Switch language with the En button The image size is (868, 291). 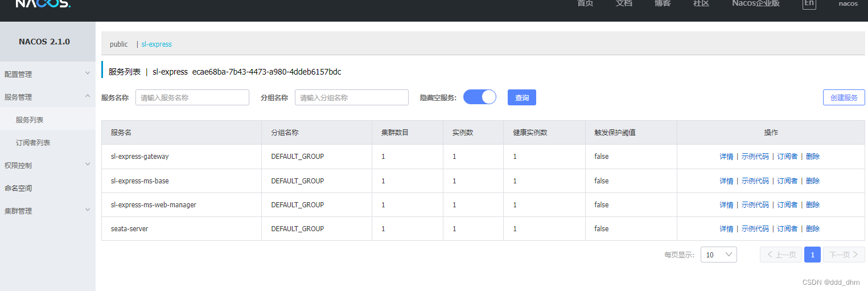click(x=809, y=3)
